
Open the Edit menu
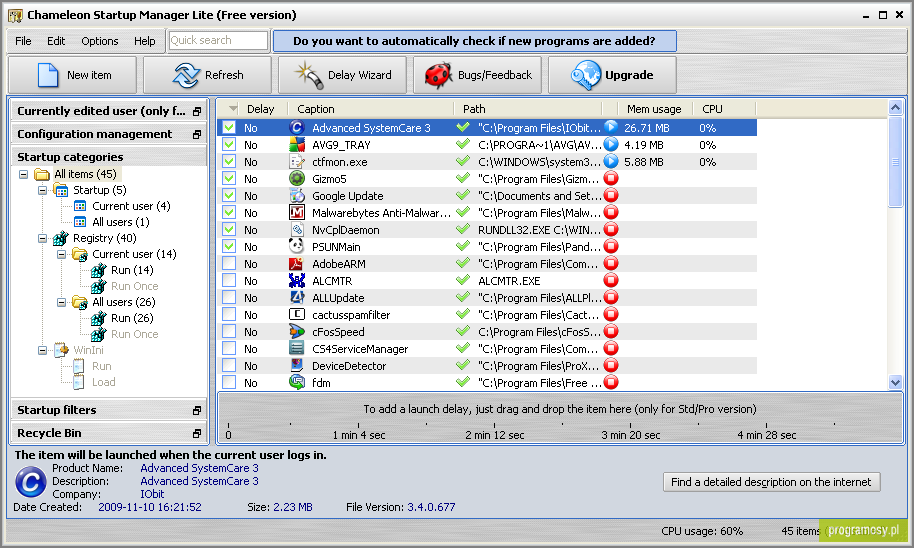point(56,41)
